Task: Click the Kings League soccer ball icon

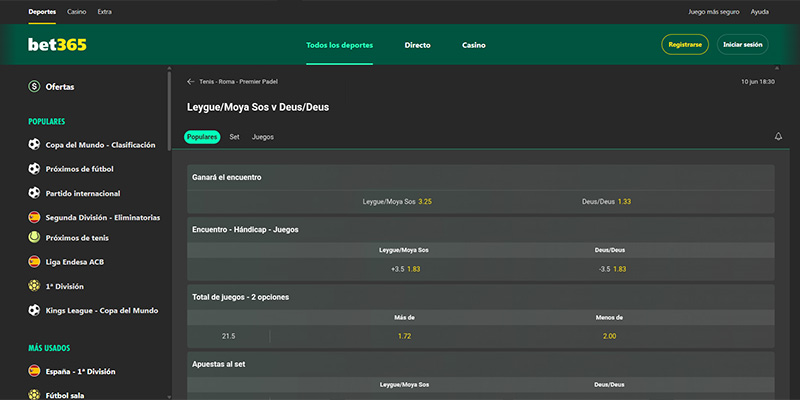Action: coord(34,311)
